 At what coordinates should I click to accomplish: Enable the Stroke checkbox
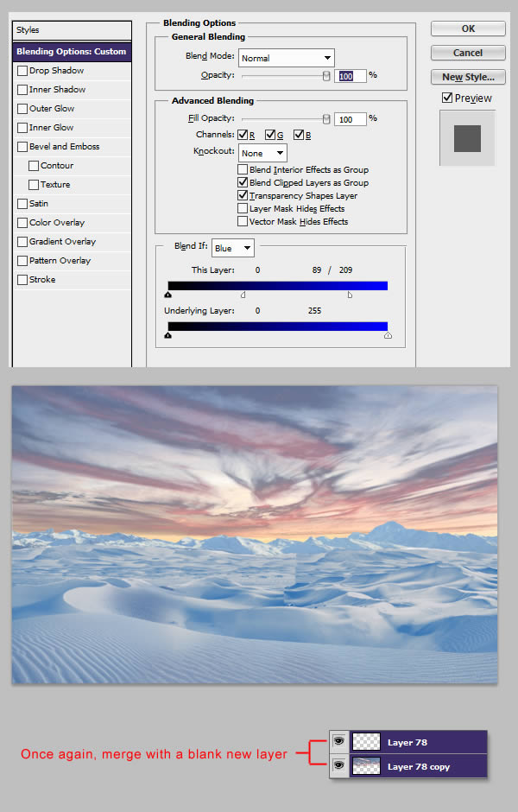[x=22, y=280]
